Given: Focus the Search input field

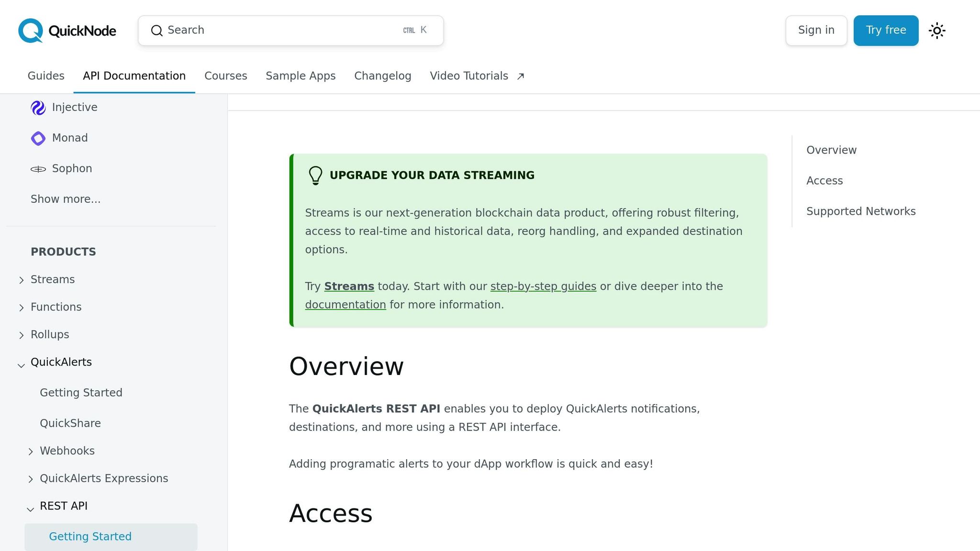Looking at the screenshot, I should [290, 30].
